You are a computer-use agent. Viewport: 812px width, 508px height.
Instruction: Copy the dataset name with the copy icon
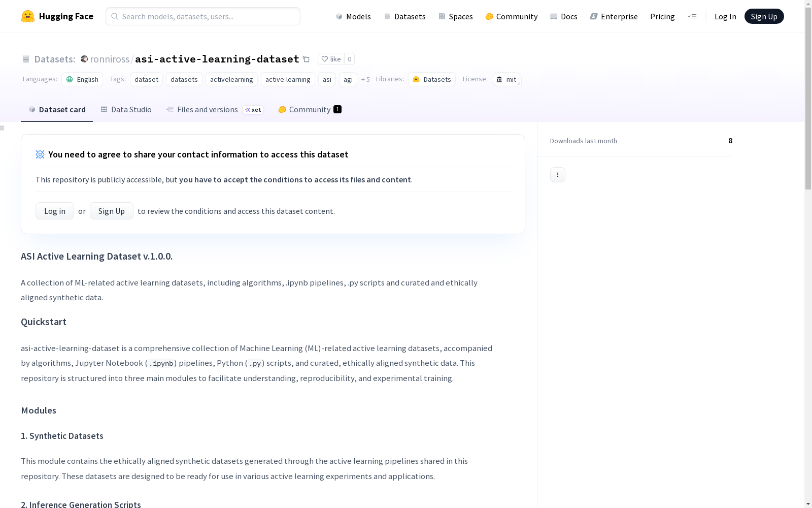tap(306, 59)
